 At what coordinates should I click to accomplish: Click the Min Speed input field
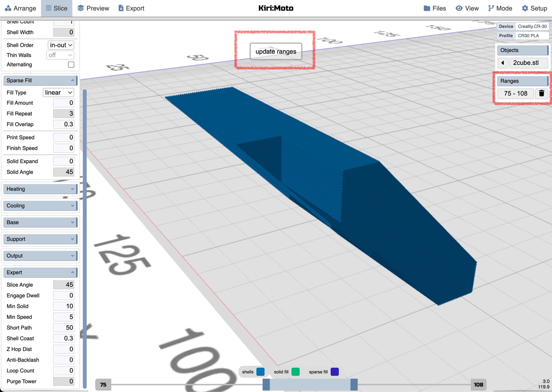(64, 317)
